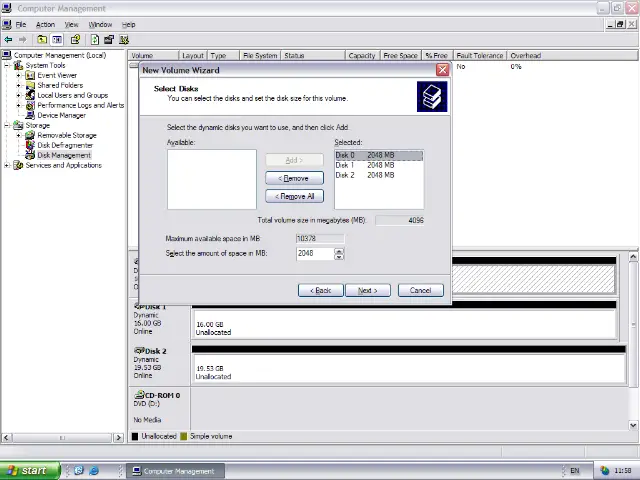
Task: Click Next in the New Volume Wizard
Action: (x=368, y=290)
